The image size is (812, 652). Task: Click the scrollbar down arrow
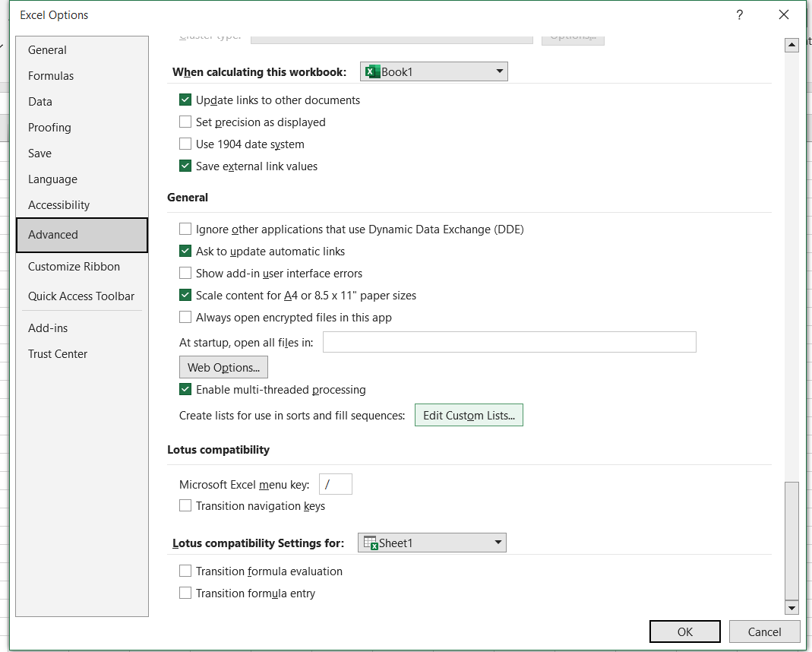tap(792, 608)
